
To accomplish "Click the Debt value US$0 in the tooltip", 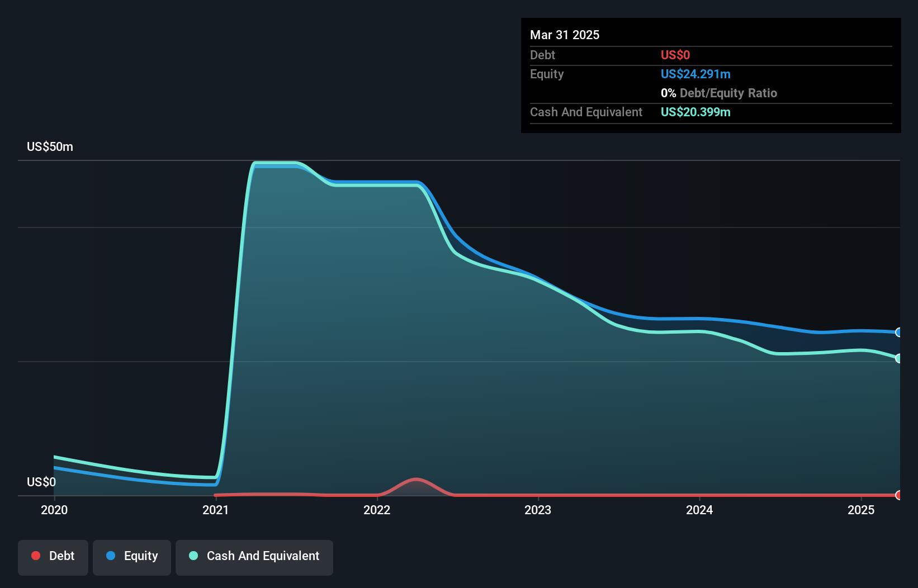I will [675, 55].
